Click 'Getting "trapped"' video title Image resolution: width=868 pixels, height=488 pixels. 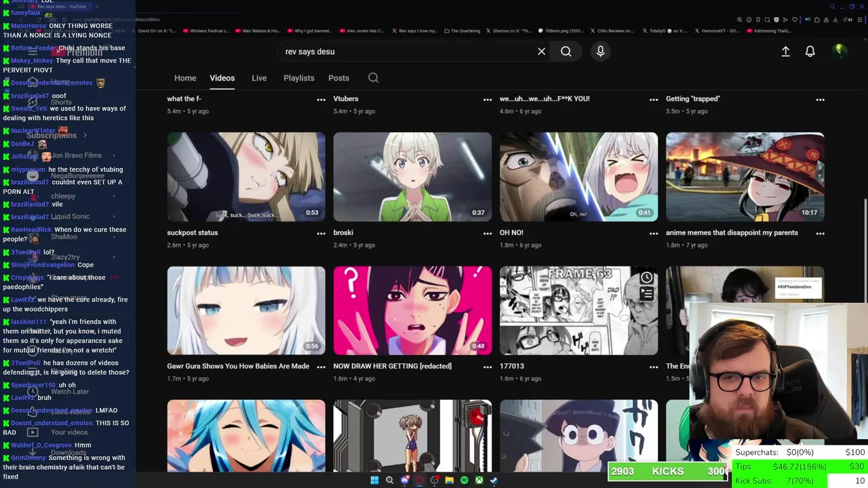coord(692,99)
